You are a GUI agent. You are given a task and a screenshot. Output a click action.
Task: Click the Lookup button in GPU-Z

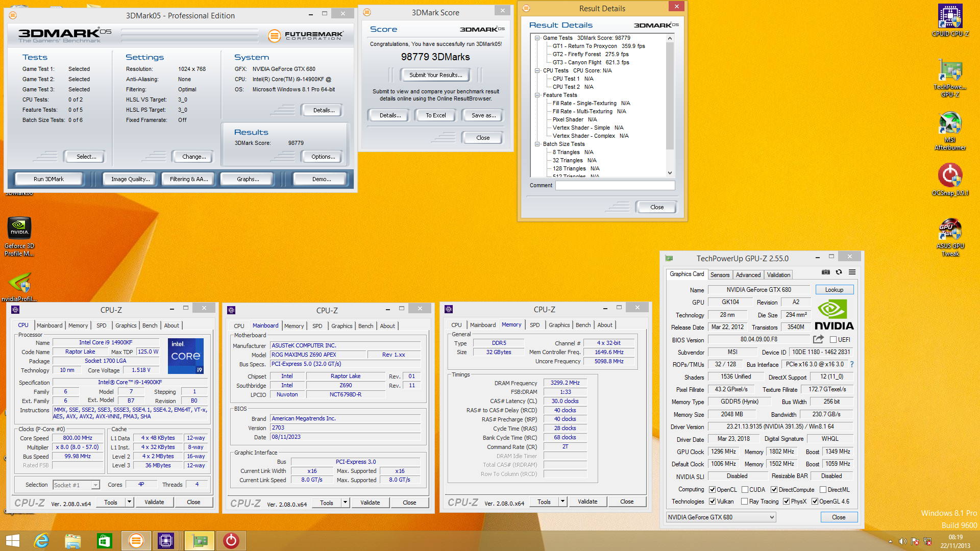(835, 290)
